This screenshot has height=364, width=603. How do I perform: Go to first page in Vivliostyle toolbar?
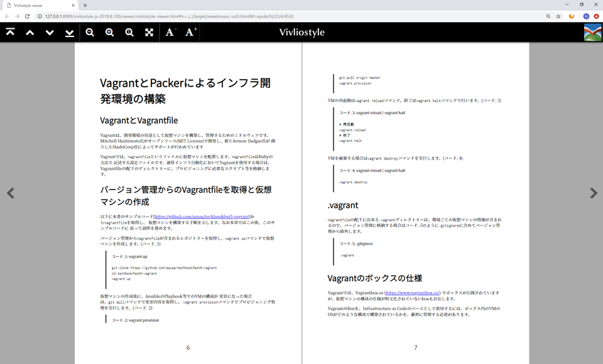click(x=11, y=32)
